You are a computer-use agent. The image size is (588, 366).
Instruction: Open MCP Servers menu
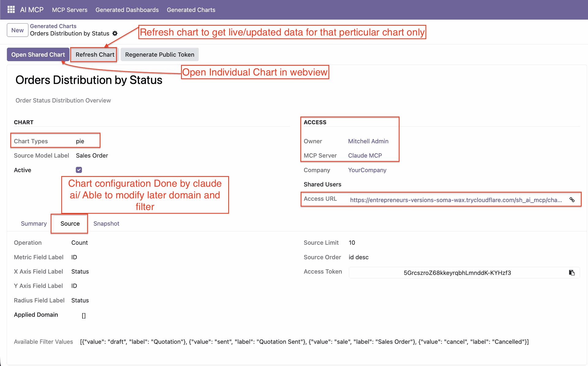pos(70,10)
